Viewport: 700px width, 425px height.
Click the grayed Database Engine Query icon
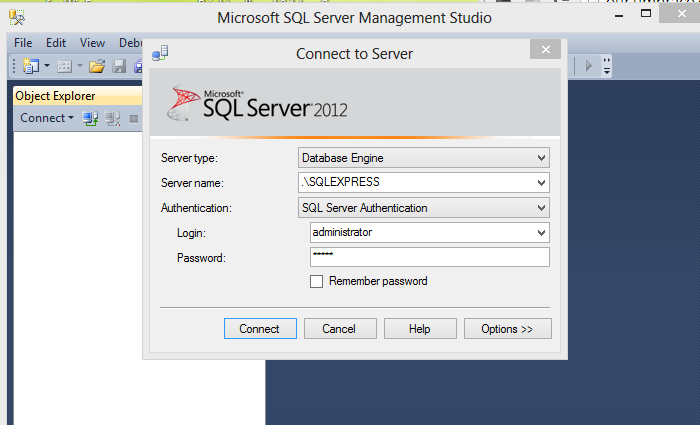click(64, 67)
